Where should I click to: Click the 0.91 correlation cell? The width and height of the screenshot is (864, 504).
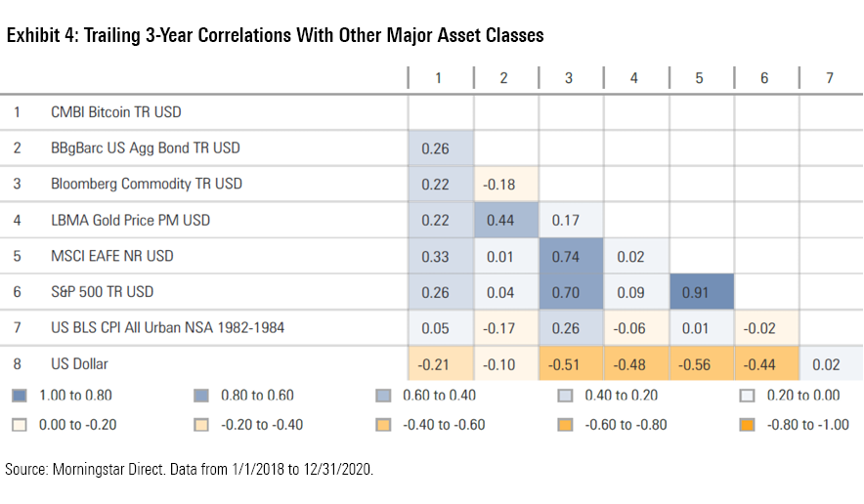click(700, 292)
